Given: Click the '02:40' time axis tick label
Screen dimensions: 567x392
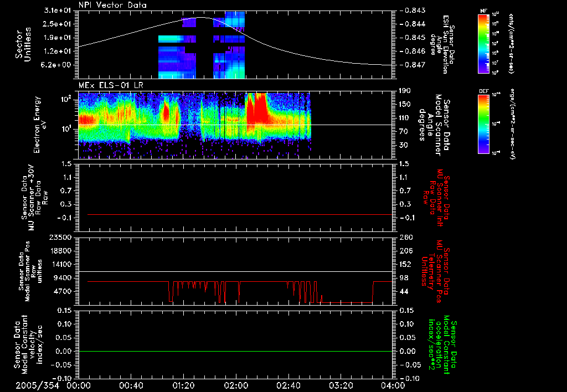Looking at the screenshot, I should (288, 385).
